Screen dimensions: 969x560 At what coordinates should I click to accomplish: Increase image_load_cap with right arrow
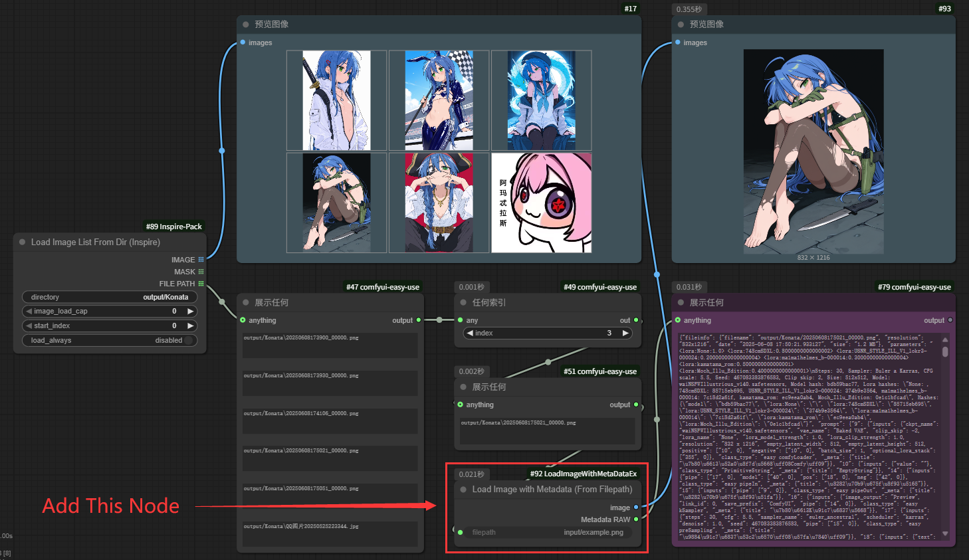(x=190, y=311)
